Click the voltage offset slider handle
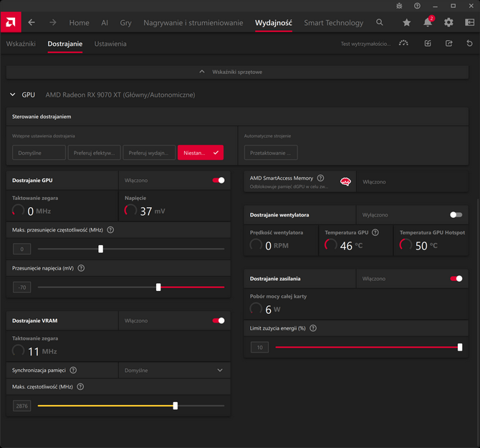480x448 pixels. tap(158, 287)
